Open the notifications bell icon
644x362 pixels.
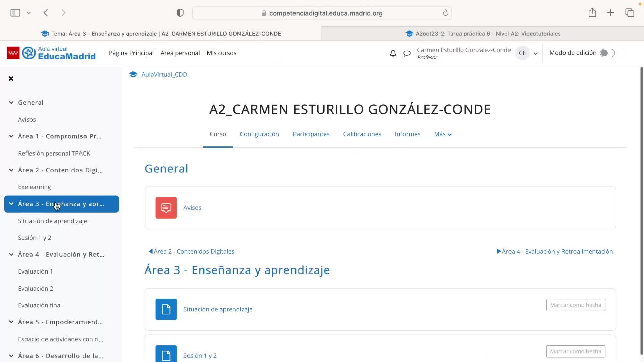[393, 53]
